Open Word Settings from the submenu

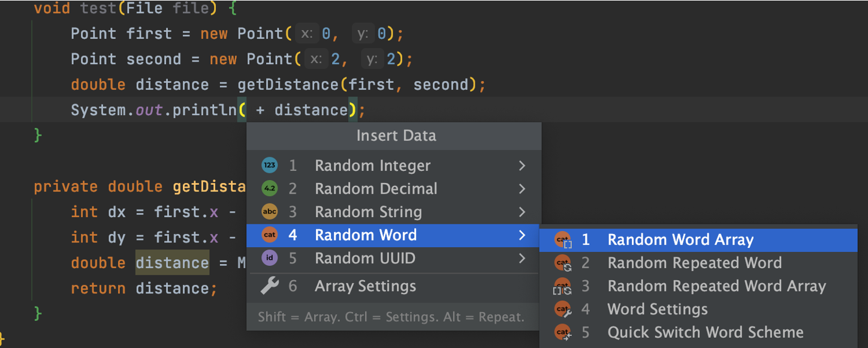tap(657, 310)
